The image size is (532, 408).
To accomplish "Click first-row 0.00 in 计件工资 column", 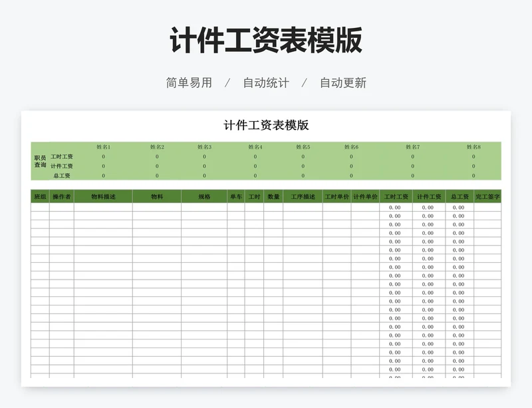I will point(428,207).
